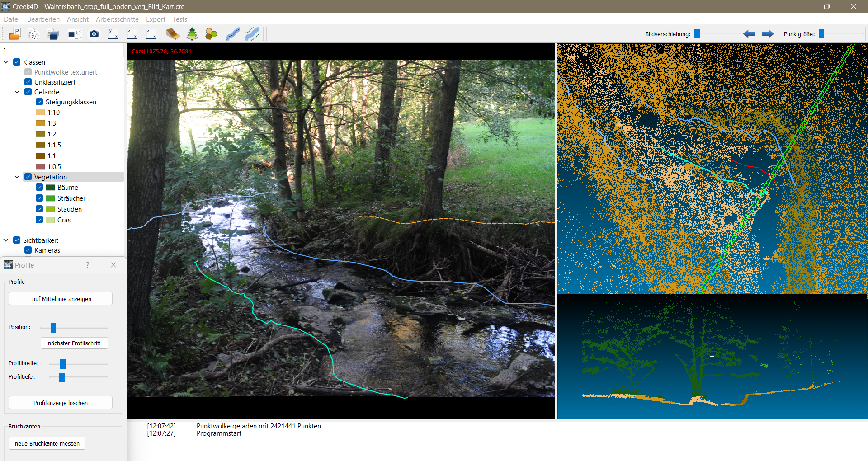Image resolution: width=868 pixels, height=461 pixels.
Task: Open project file icon in toolbar
Action: (14, 34)
